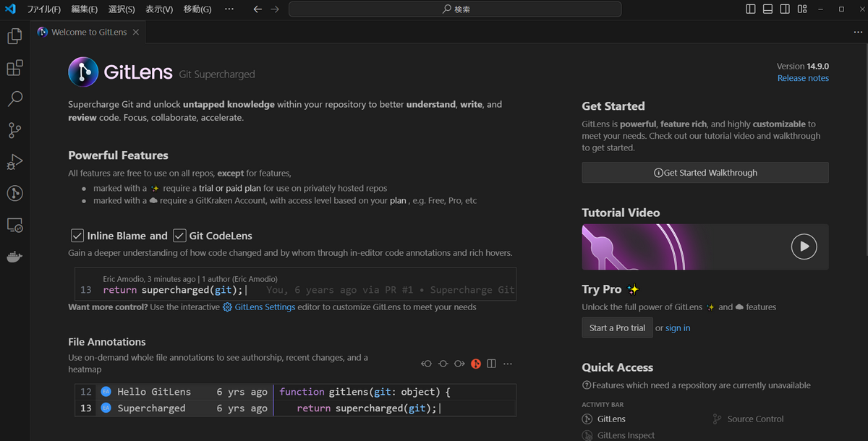Click the 'Powerful Features' heading
Viewport: 868px width, 441px height.
tap(118, 155)
